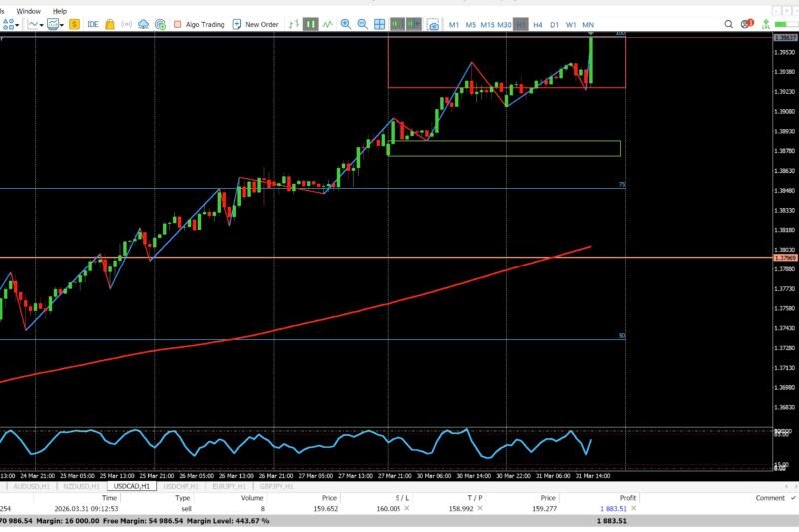Click the orange 1.37969 price label

click(x=785, y=258)
